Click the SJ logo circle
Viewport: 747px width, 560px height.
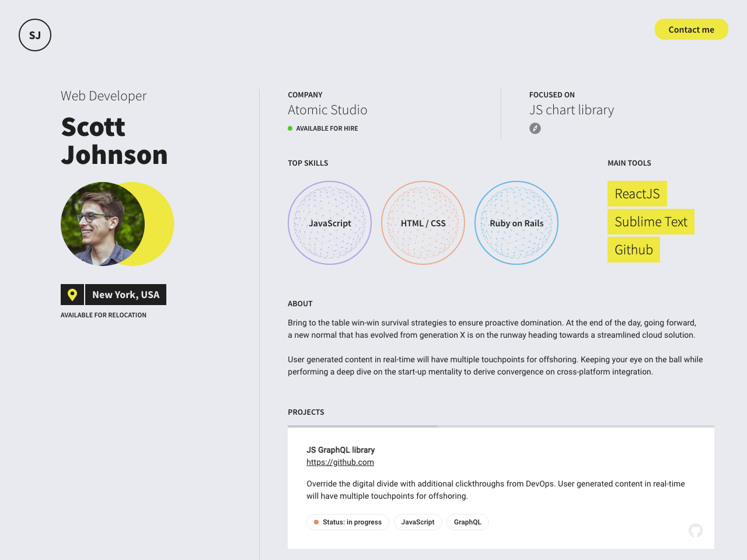click(x=35, y=35)
